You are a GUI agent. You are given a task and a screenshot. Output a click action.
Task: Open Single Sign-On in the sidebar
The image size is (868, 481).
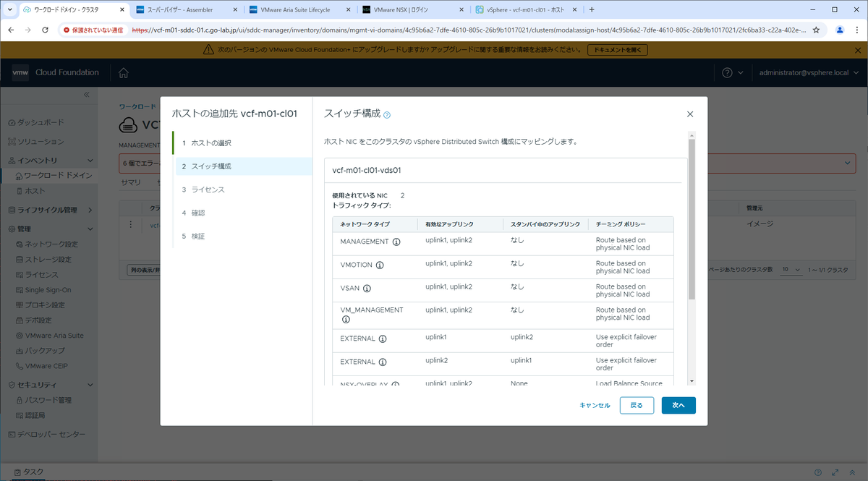tap(48, 289)
